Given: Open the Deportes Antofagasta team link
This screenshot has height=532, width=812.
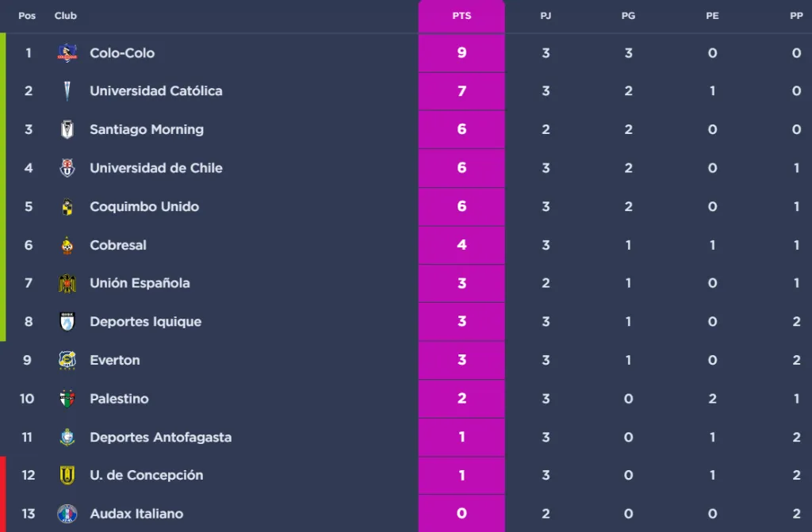Looking at the screenshot, I should [x=160, y=437].
